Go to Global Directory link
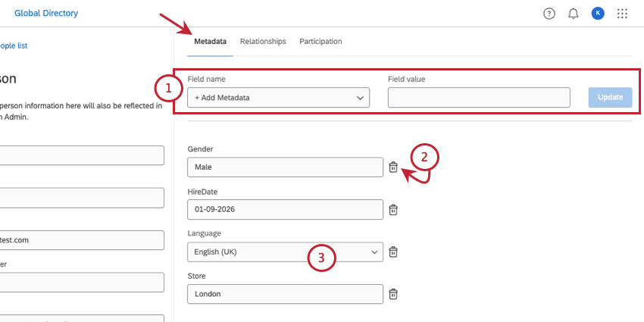This screenshot has width=644, height=322. pos(46,14)
